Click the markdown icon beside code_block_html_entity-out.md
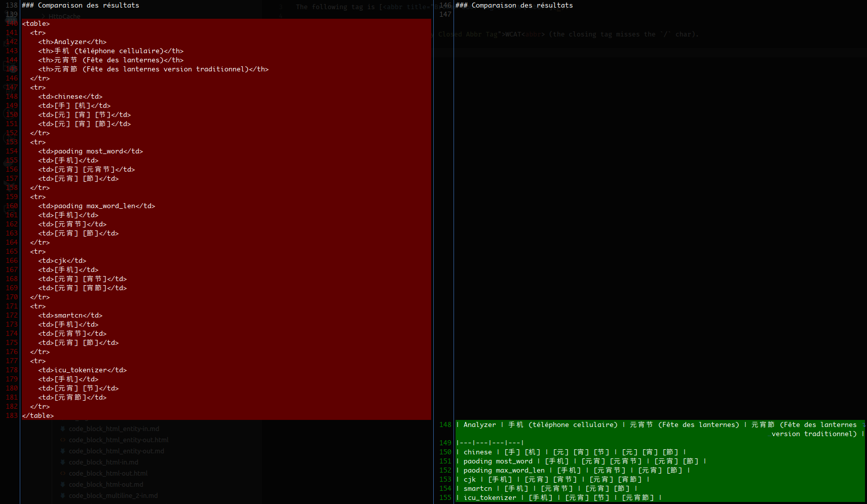The height and width of the screenshot is (504, 867). pyautogui.click(x=63, y=451)
